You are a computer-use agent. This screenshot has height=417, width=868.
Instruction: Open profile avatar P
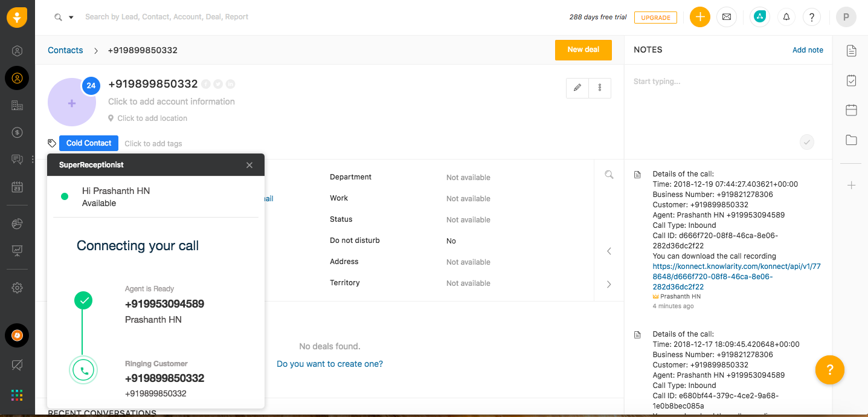846,17
